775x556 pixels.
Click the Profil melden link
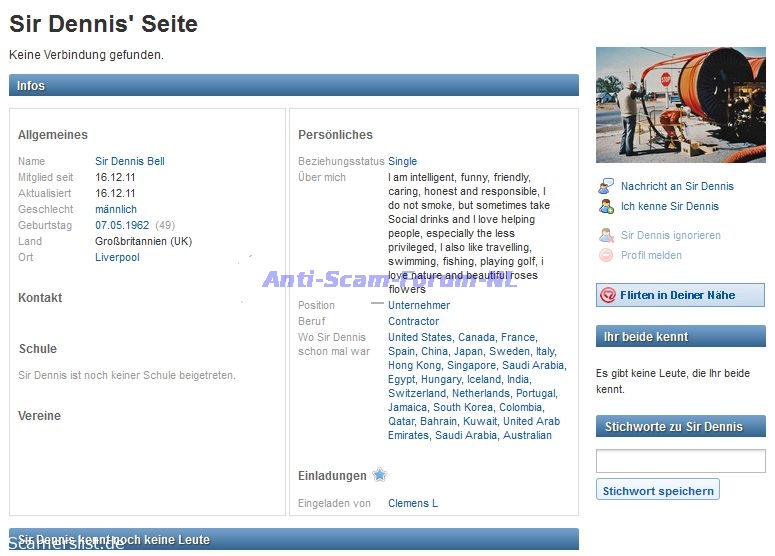[x=651, y=255]
